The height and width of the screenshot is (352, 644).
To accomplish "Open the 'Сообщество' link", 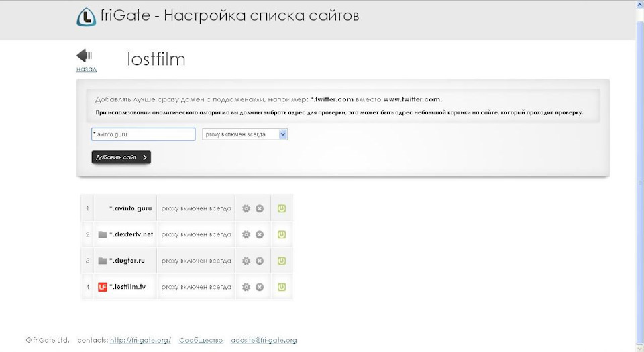I will 201,341.
